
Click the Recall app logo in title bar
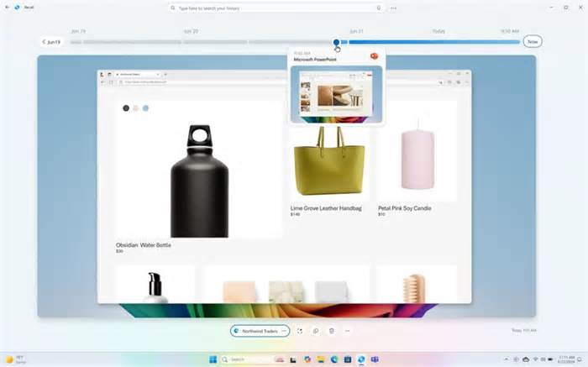click(17, 7)
